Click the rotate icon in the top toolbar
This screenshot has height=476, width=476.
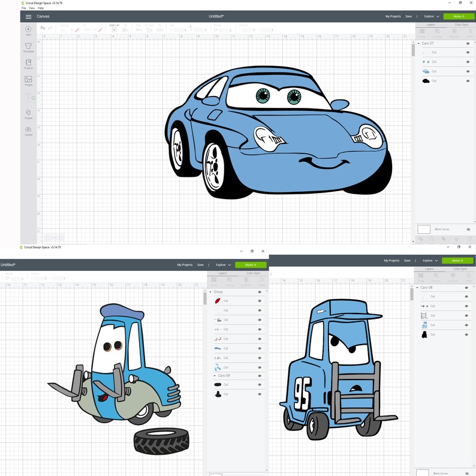click(216, 30)
